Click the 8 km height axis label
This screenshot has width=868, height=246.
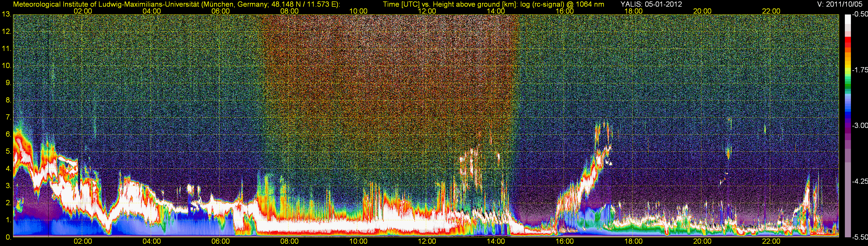pos(8,100)
